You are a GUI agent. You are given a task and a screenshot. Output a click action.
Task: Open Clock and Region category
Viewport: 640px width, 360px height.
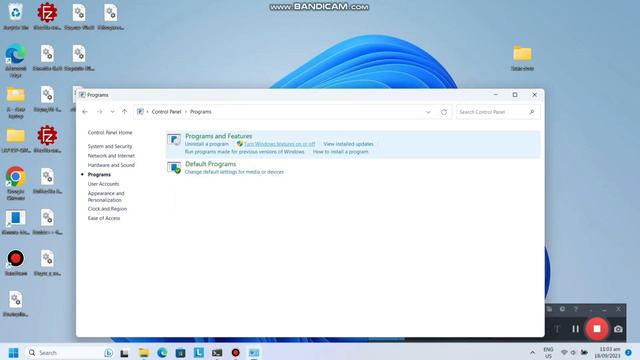[x=107, y=209]
